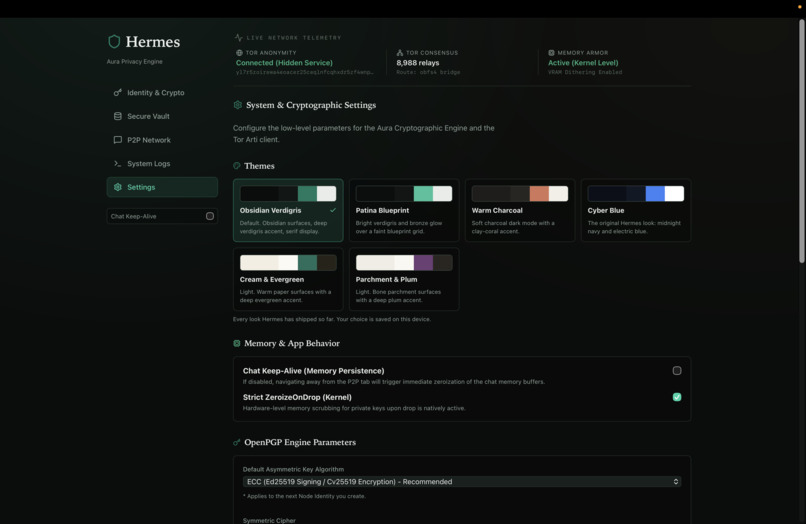This screenshot has height=524, width=806.
Task: Click the vertical page scrollbar
Action: coord(801,141)
